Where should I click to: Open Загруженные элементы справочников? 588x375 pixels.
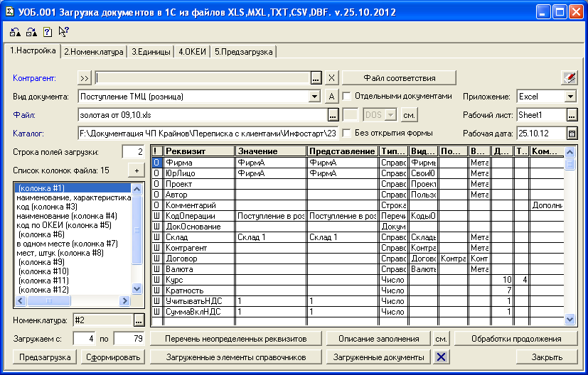(236, 357)
